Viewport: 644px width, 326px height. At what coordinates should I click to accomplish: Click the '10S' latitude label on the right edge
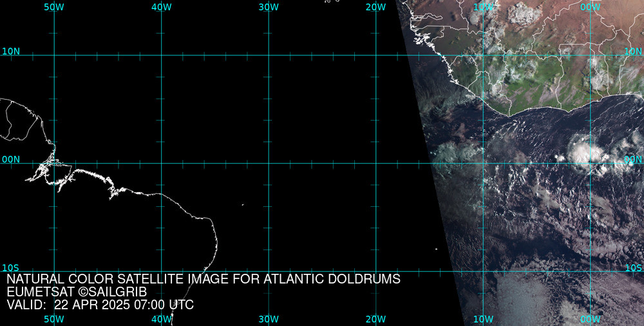[x=633, y=268]
